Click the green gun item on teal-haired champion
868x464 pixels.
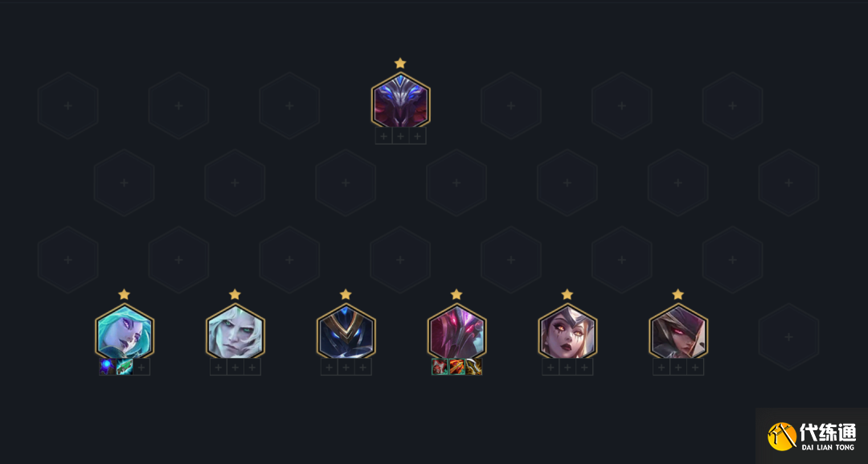click(125, 367)
